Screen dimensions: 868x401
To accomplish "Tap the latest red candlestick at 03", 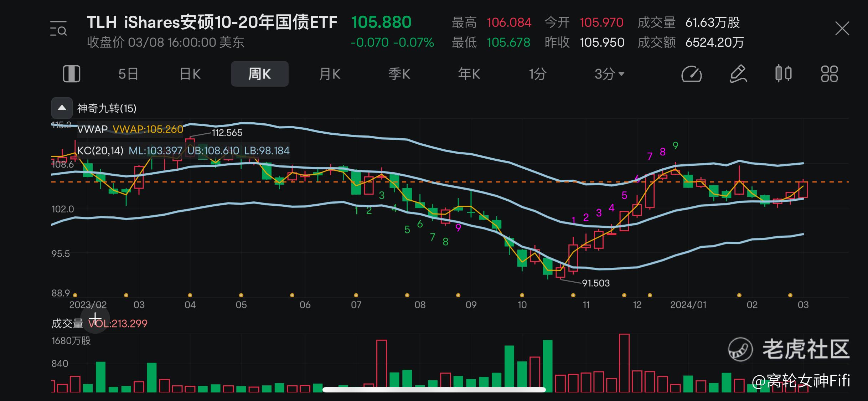I will tap(803, 190).
